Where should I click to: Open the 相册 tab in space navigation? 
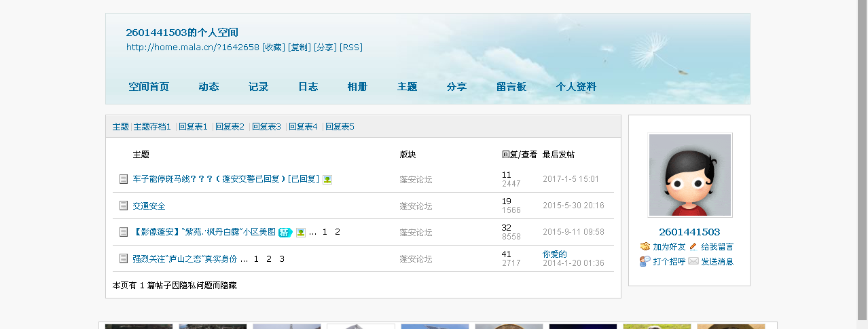pos(357,87)
